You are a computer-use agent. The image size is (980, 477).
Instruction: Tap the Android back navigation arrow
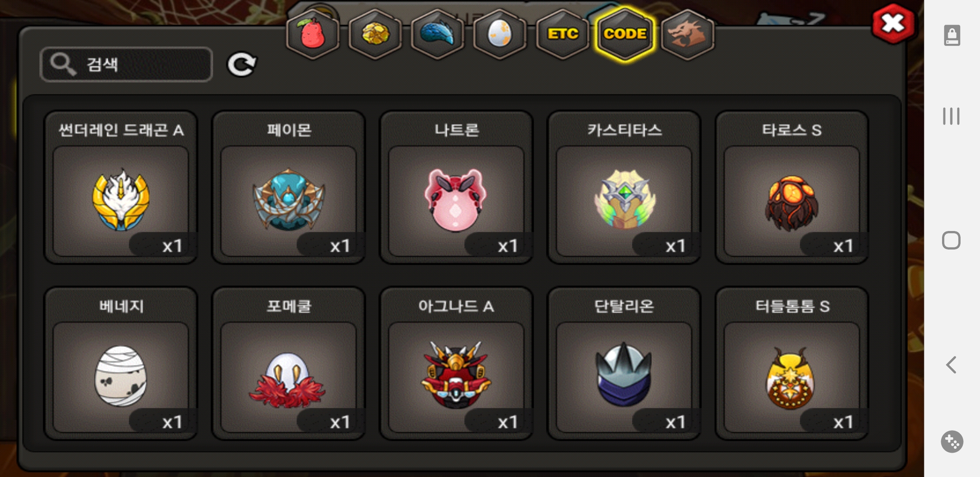pos(951,365)
